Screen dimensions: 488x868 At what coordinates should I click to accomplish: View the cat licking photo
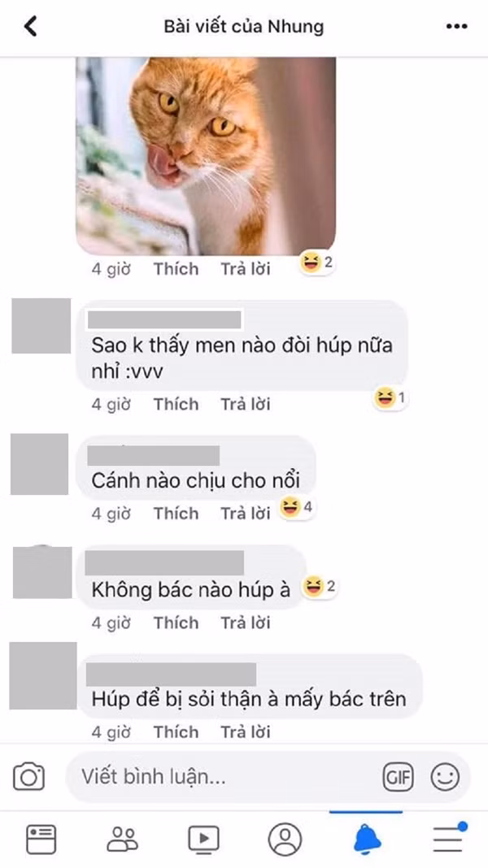coord(206,156)
